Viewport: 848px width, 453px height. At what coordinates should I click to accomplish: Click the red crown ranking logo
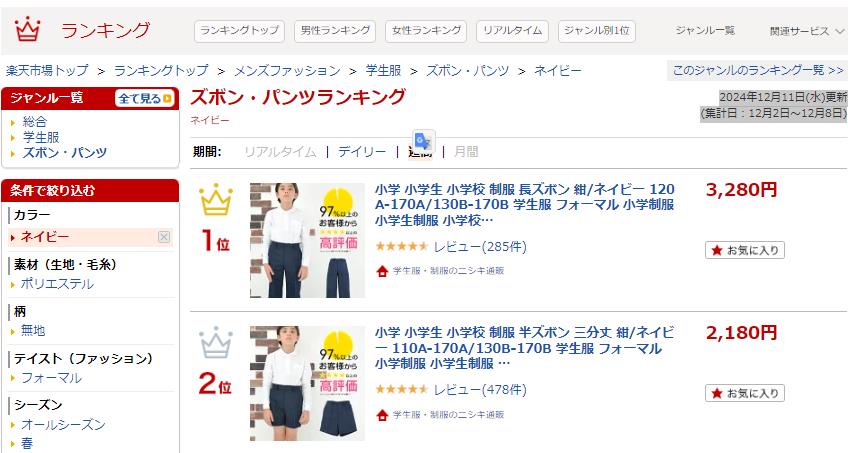coord(27,29)
